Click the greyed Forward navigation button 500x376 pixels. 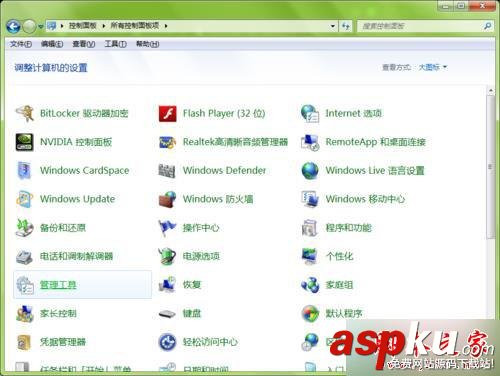click(x=29, y=26)
